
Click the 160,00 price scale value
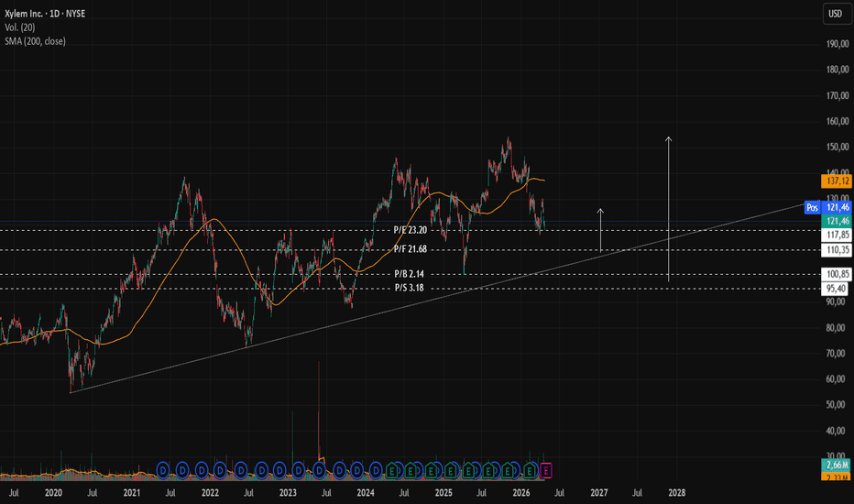pos(838,122)
